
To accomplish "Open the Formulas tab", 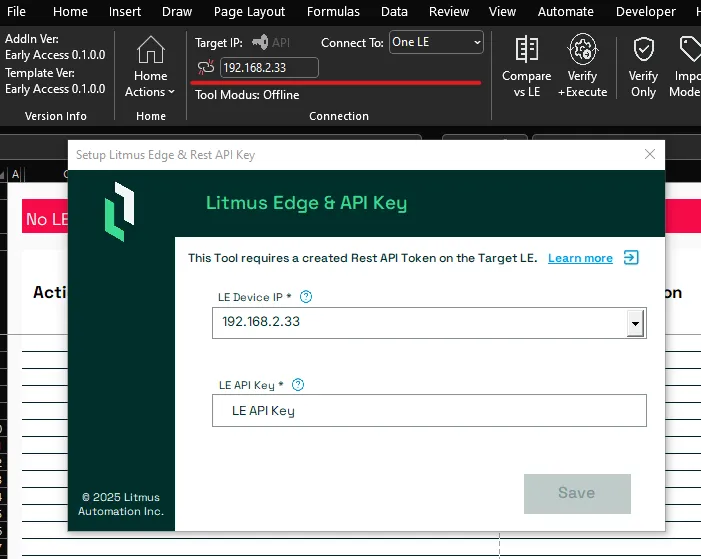I will coord(333,12).
